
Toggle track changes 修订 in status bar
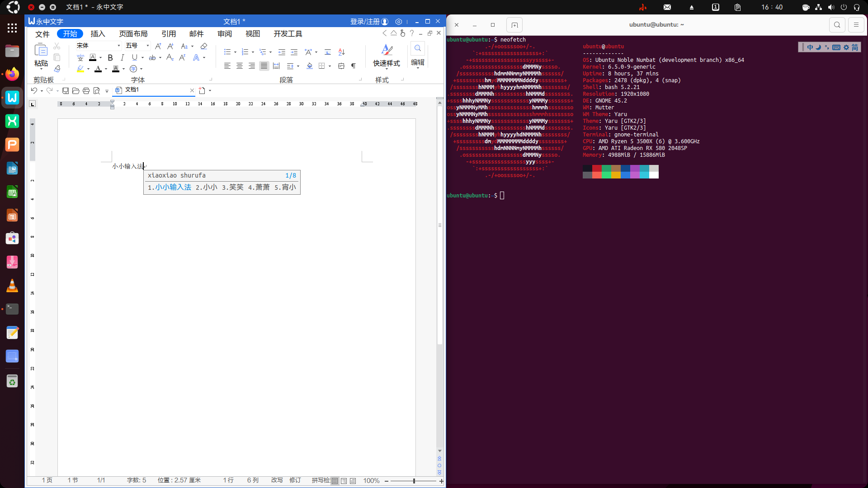(x=295, y=480)
